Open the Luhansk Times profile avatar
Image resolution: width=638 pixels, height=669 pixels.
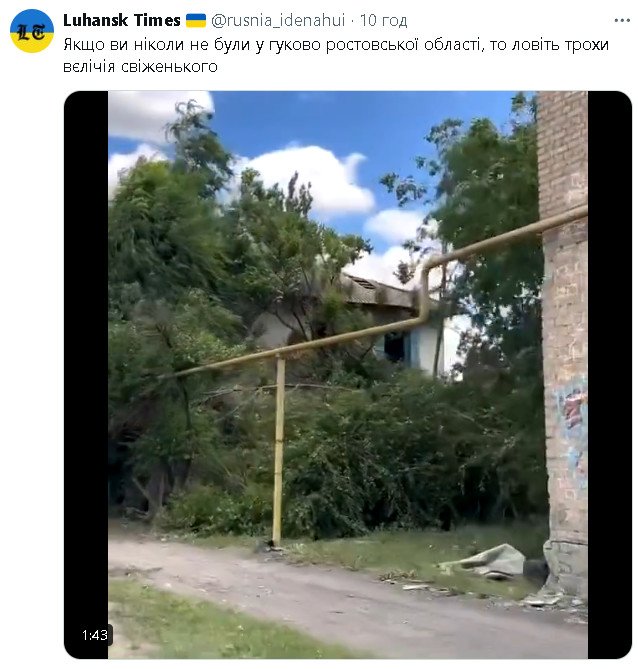point(32,31)
